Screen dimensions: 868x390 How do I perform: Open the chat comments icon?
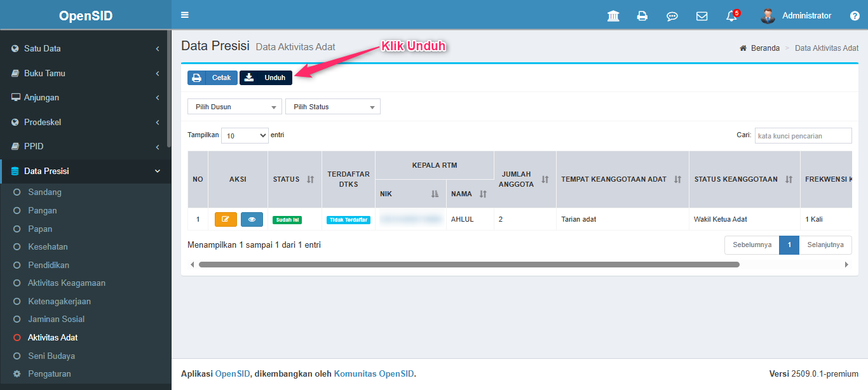coord(672,16)
